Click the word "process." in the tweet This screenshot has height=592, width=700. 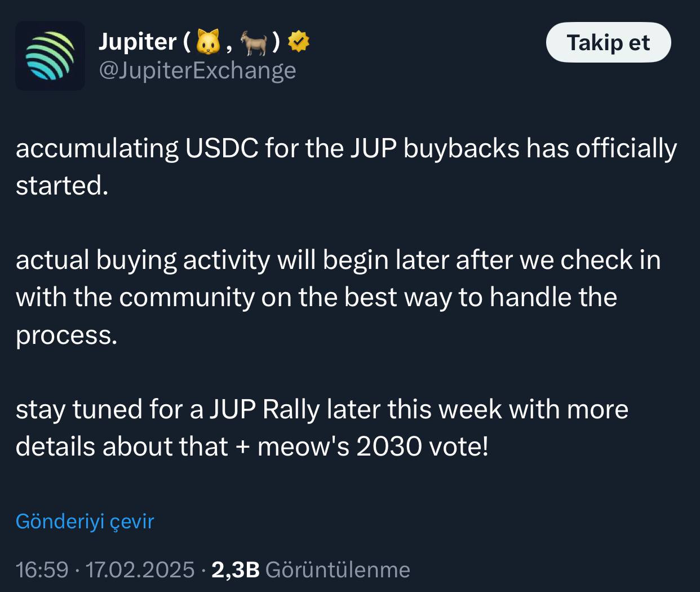(67, 335)
